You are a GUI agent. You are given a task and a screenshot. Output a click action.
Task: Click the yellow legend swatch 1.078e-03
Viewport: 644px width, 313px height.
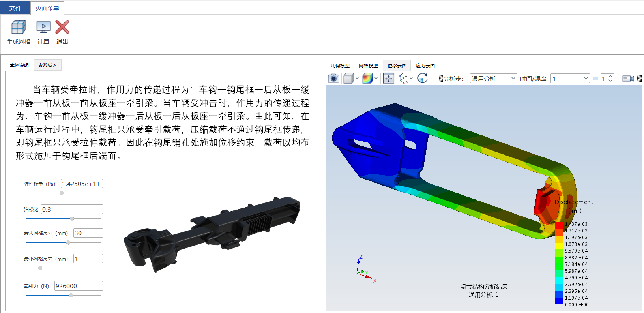[559, 246]
